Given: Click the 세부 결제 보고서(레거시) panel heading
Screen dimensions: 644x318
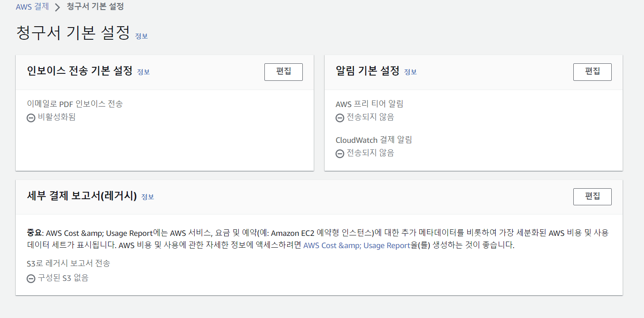Looking at the screenshot, I should pos(82,196).
